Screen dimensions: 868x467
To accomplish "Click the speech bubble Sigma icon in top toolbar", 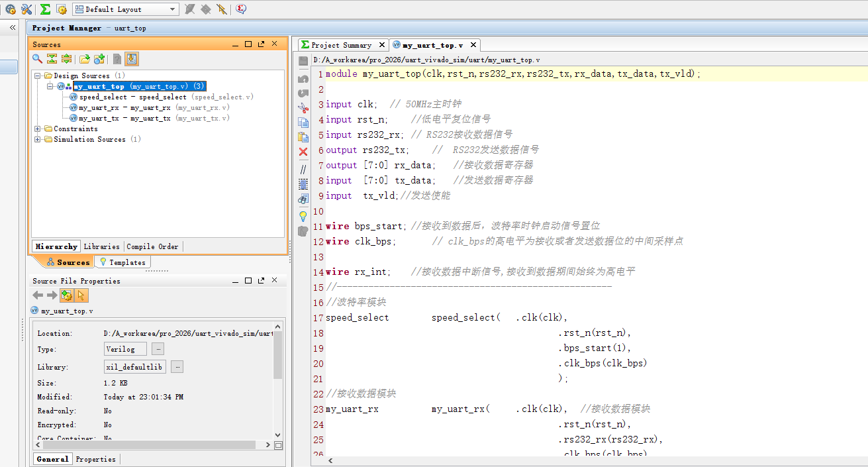I will (241, 9).
